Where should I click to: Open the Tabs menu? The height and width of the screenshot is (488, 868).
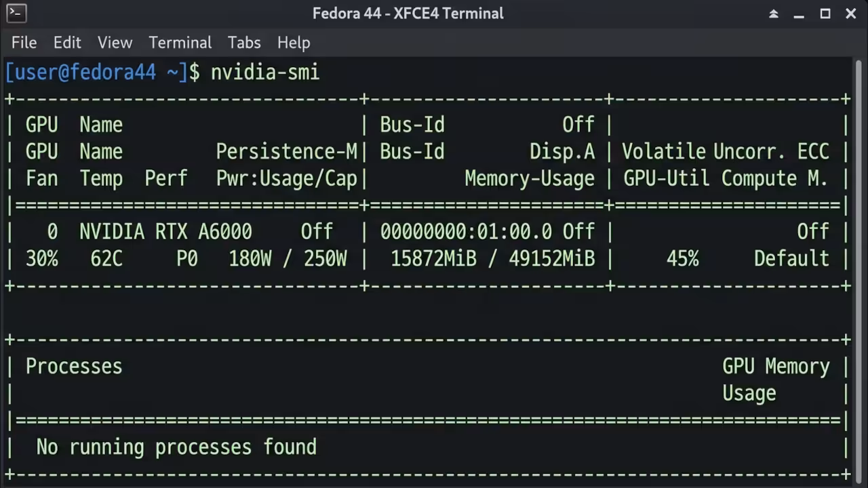244,43
